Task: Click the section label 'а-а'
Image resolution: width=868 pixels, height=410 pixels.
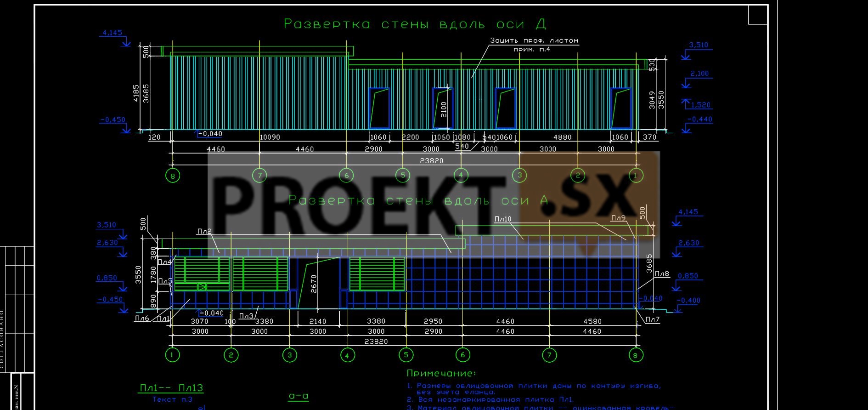Action: [299, 396]
